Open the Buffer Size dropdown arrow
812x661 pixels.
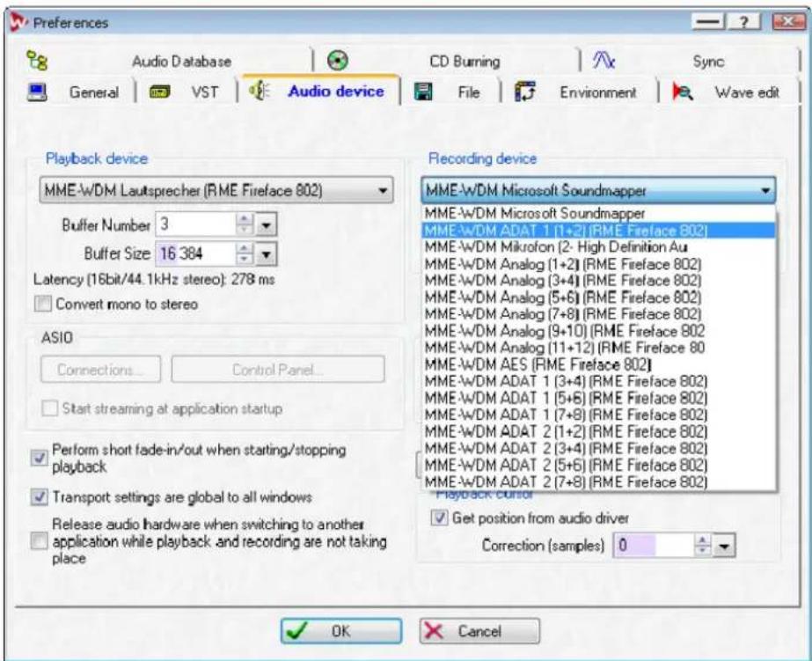[x=267, y=253]
